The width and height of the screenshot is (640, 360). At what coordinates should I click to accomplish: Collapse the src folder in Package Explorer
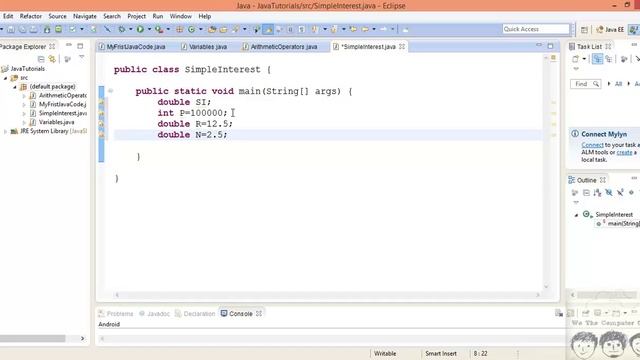(x=5, y=78)
